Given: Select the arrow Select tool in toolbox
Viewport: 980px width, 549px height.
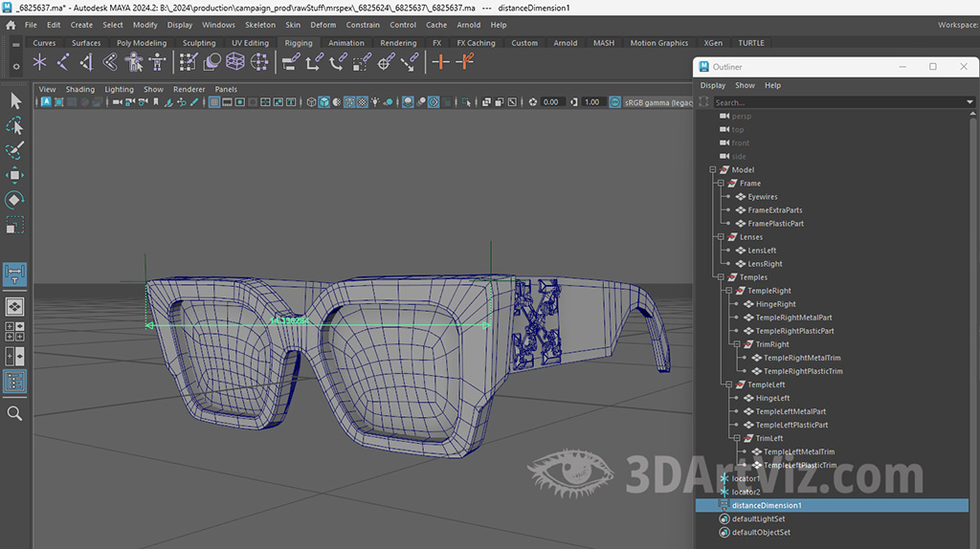Looking at the screenshot, I should (14, 100).
